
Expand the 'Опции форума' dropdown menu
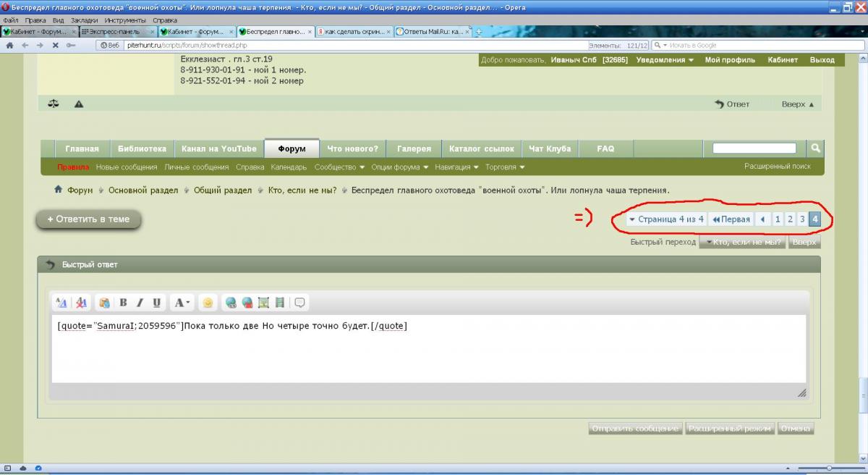point(399,167)
